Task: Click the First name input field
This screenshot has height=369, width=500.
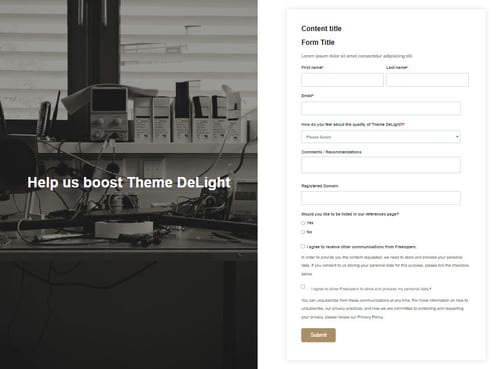Action: pyautogui.click(x=342, y=80)
